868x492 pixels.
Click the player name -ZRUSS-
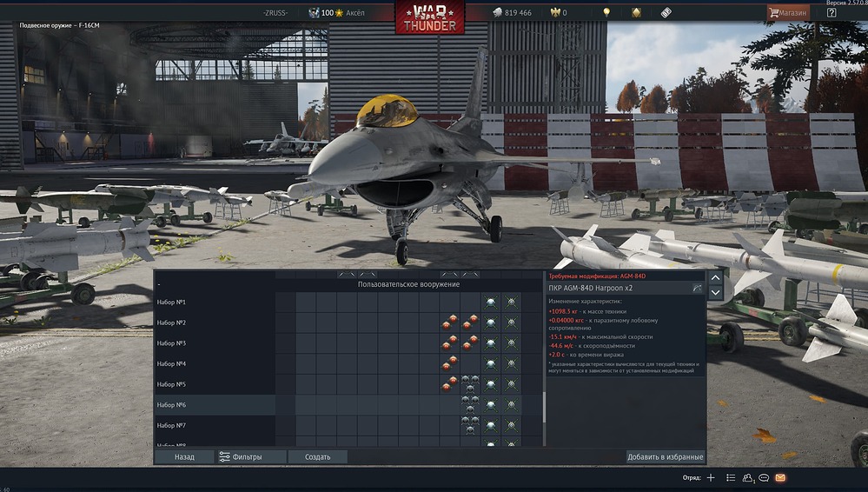pyautogui.click(x=275, y=13)
